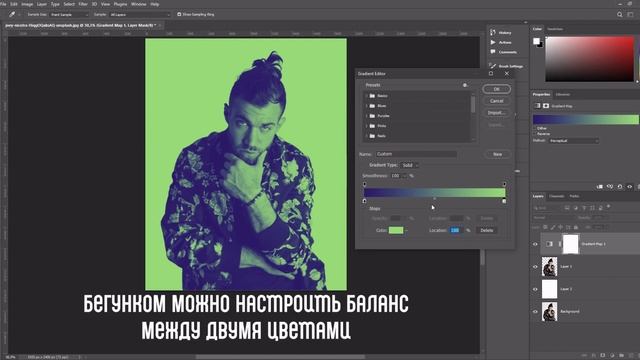This screenshot has height=360, width=640.
Task: Click the New button in Gradient Editor
Action: (x=498, y=154)
